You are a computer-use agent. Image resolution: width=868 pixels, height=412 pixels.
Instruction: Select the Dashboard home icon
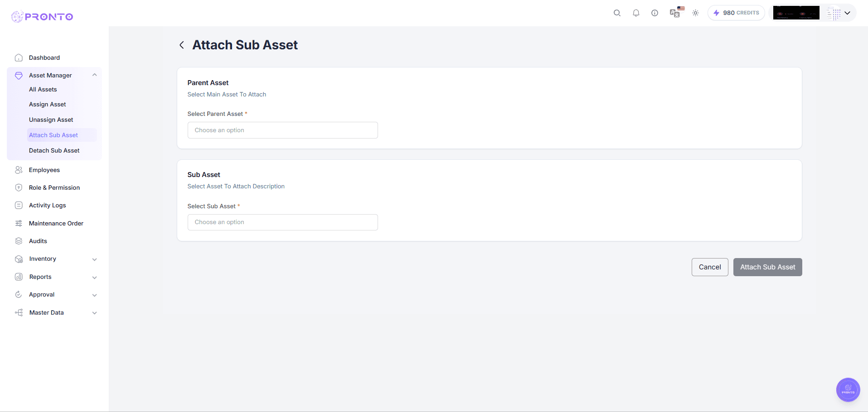[x=19, y=57]
